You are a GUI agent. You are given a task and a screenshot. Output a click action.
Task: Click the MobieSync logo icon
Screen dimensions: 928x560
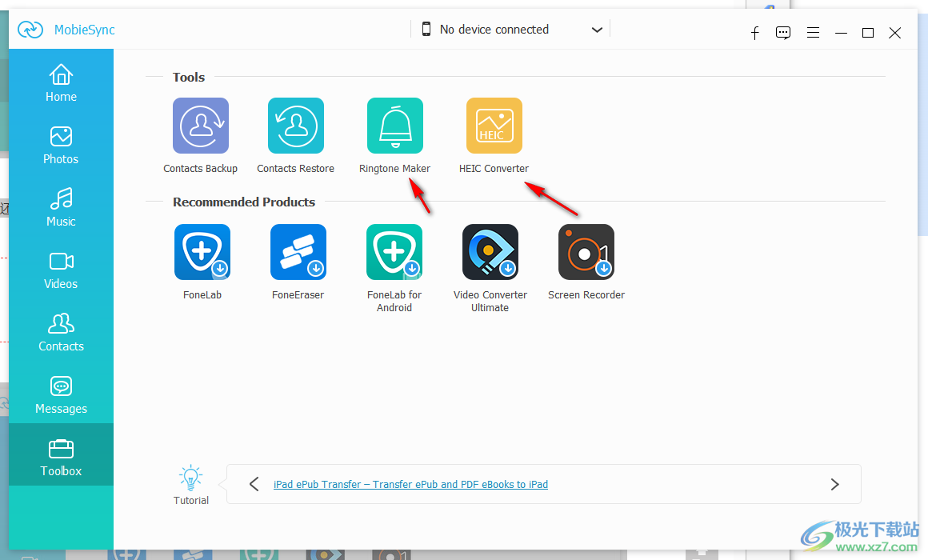(x=30, y=29)
